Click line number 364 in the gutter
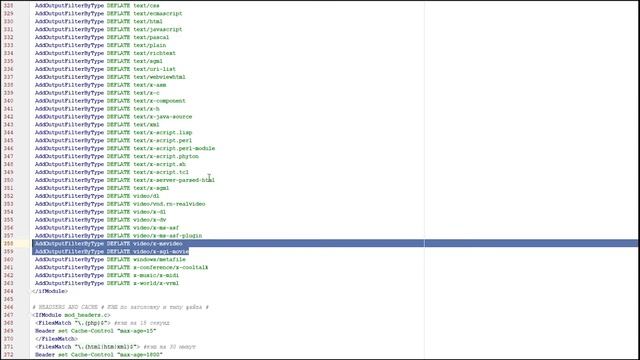 (x=9, y=291)
